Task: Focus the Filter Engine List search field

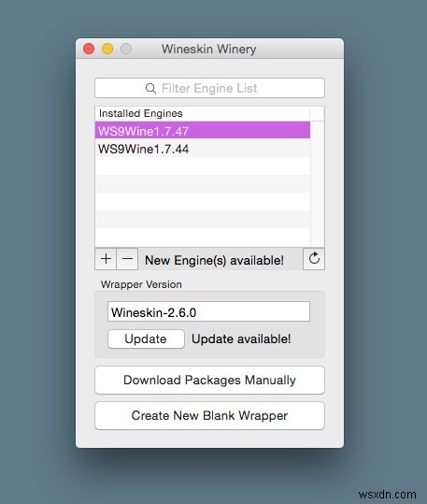Action: pyautogui.click(x=209, y=88)
